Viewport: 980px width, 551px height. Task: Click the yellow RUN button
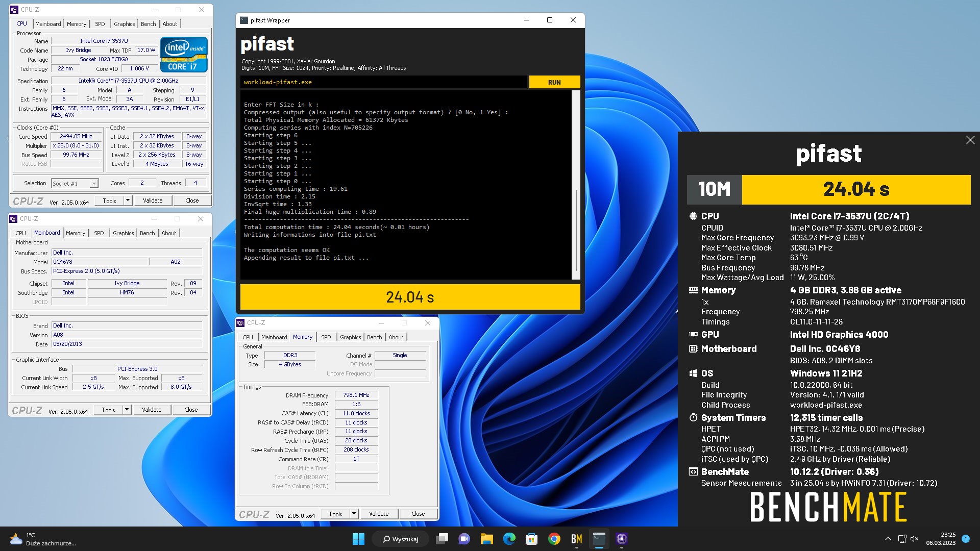tap(554, 82)
